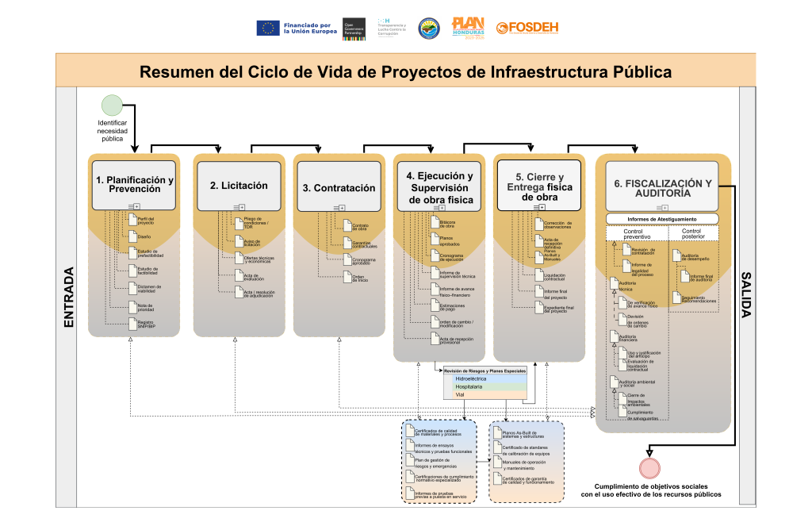Click the Informes de Atestiguamiento box
The width and height of the screenshot is (812, 526).
pos(662,219)
